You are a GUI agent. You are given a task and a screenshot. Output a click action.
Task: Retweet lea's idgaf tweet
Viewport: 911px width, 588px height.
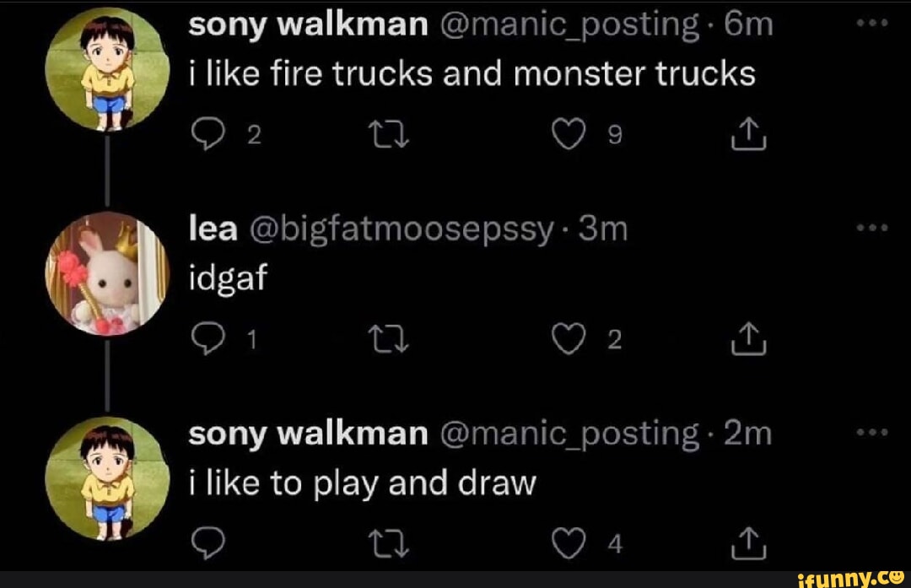[x=389, y=339]
